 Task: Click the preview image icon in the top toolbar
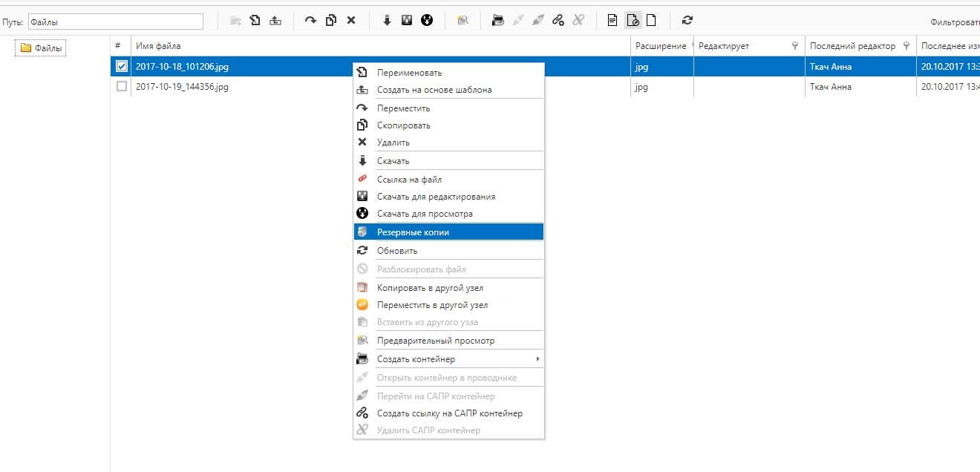point(463,21)
